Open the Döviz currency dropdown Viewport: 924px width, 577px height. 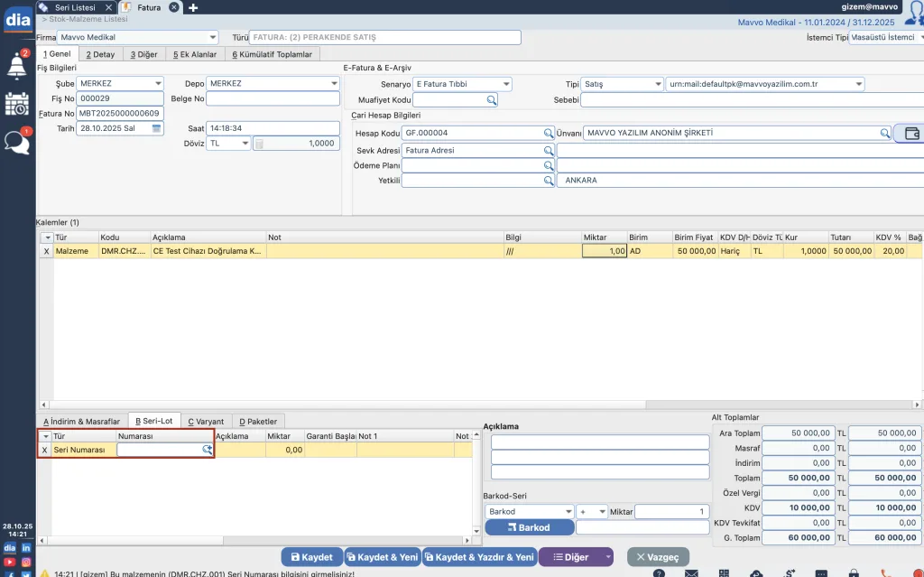(245, 144)
